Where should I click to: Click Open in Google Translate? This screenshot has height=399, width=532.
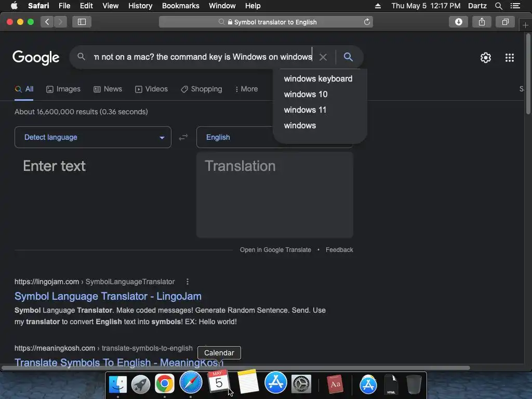pyautogui.click(x=275, y=250)
